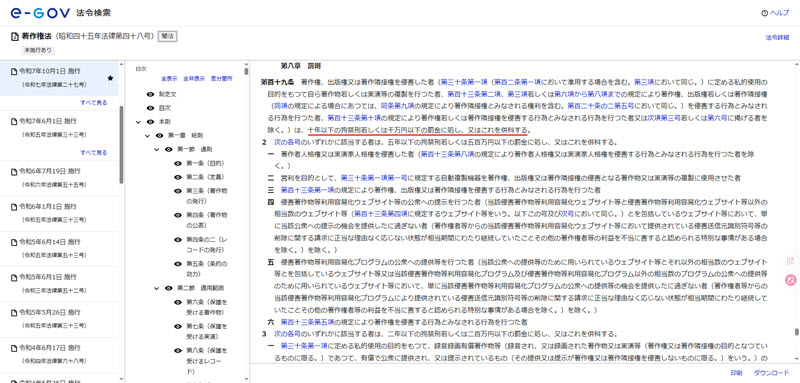Click the 令和4年6月17日 施行 document icon
Screen dimensions: 800x383
(14, 347)
